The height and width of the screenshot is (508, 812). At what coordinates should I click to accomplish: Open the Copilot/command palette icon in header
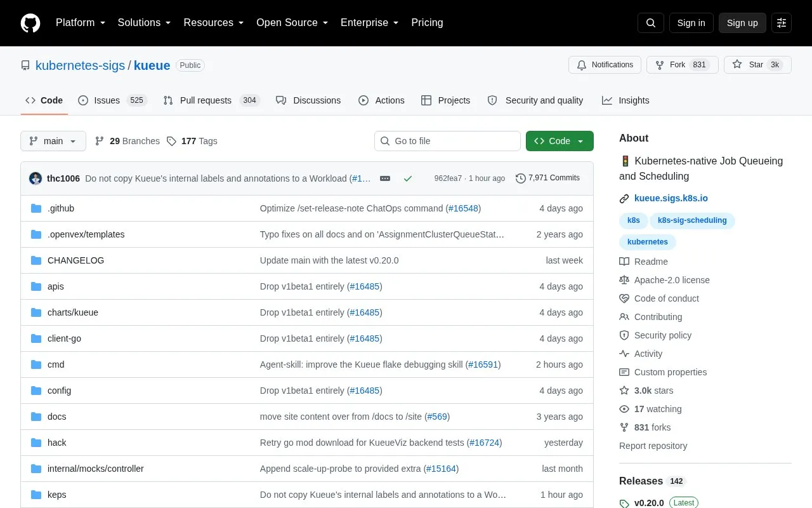782,23
